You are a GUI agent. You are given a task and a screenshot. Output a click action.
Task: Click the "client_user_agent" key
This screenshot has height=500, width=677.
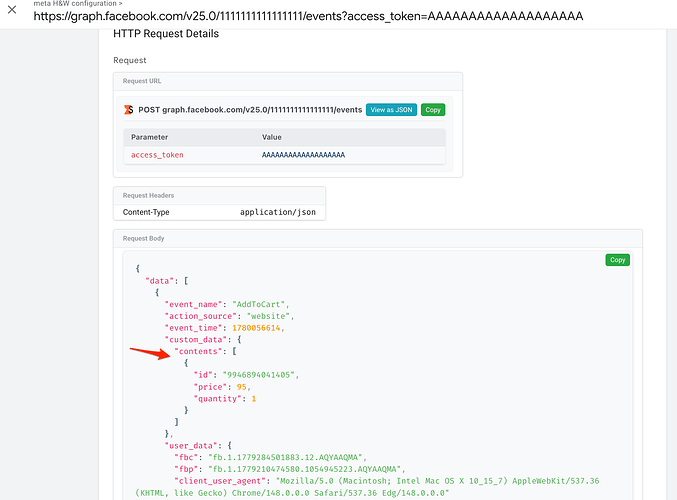tap(220, 481)
